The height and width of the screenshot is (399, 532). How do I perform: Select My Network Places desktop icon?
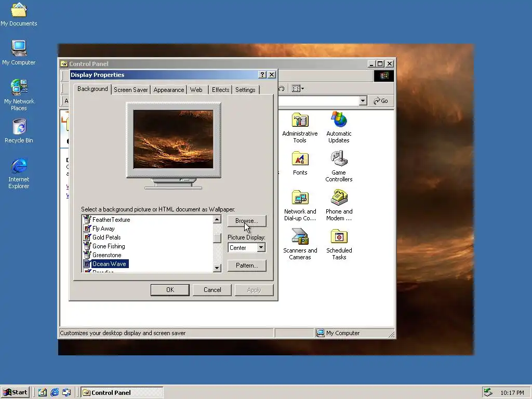coord(19,95)
